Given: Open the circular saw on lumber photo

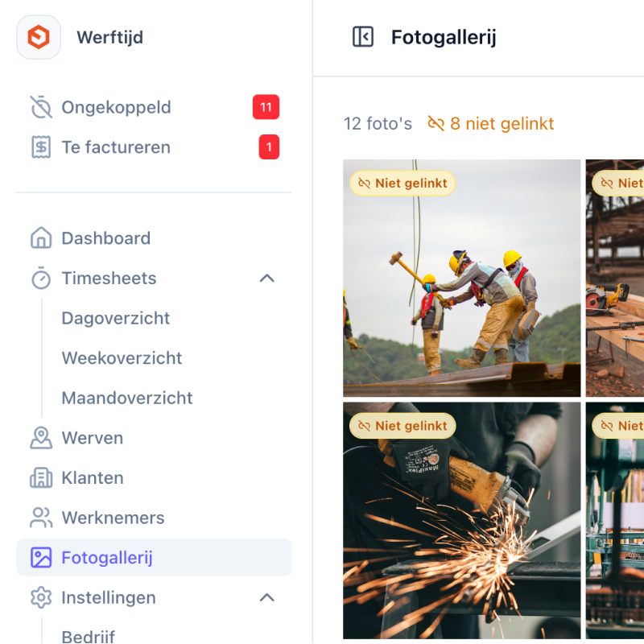Looking at the screenshot, I should 615,278.
